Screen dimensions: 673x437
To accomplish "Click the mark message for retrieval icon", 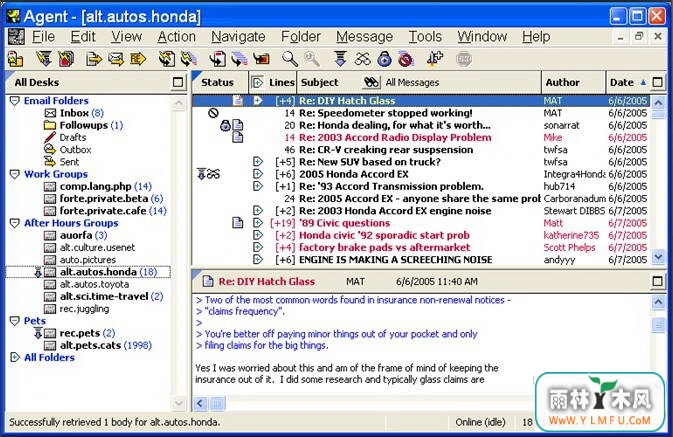I will 217,59.
